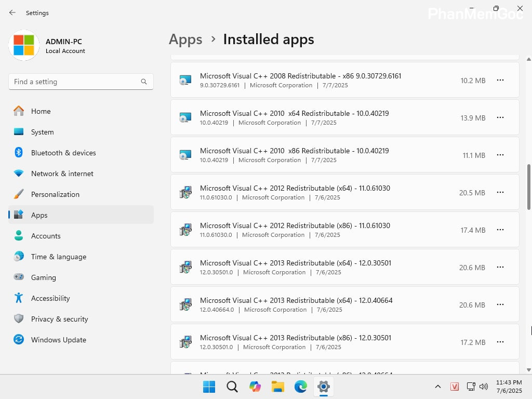Open more options for Visual C++ 2008 Redistributable
Image resolution: width=532 pixels, height=399 pixels.
tap(500, 80)
